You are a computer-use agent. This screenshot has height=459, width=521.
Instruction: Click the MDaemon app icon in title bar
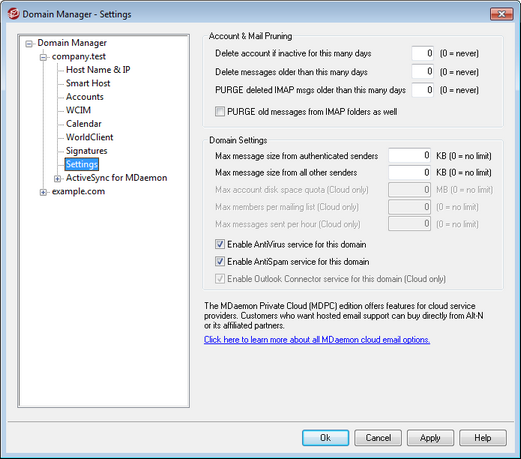click(x=13, y=14)
